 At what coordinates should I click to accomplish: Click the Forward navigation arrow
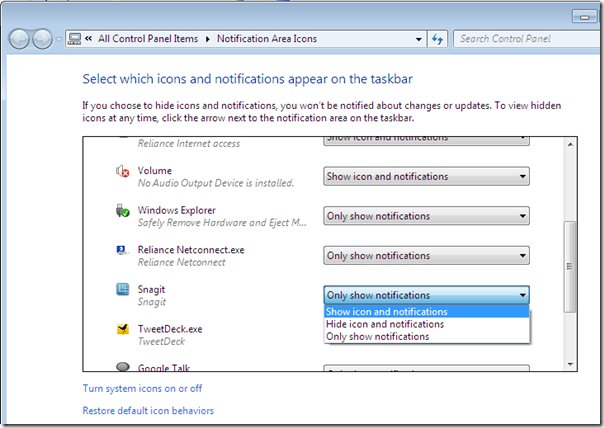coord(42,39)
